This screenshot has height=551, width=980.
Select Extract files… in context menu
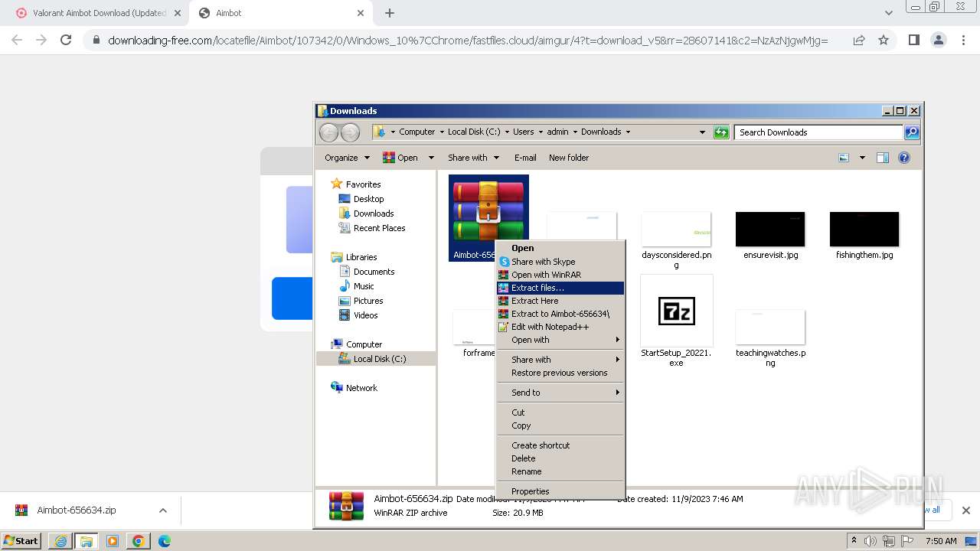560,288
